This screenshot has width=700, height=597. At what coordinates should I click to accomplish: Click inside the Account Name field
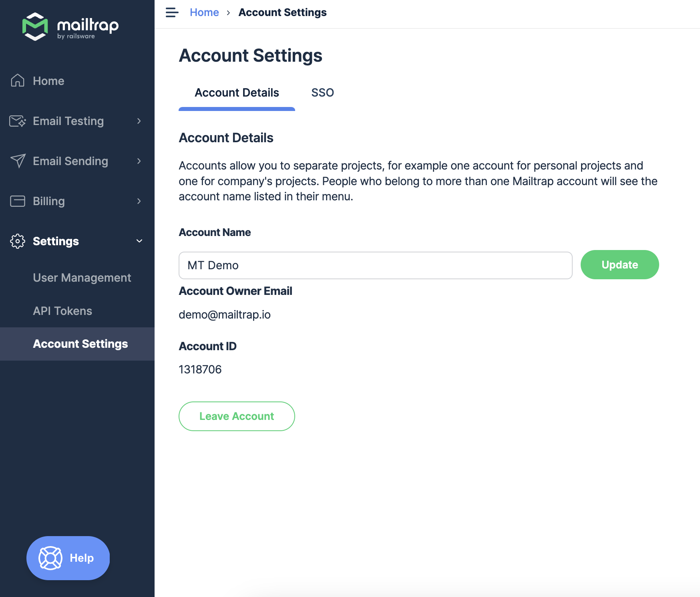[375, 265]
